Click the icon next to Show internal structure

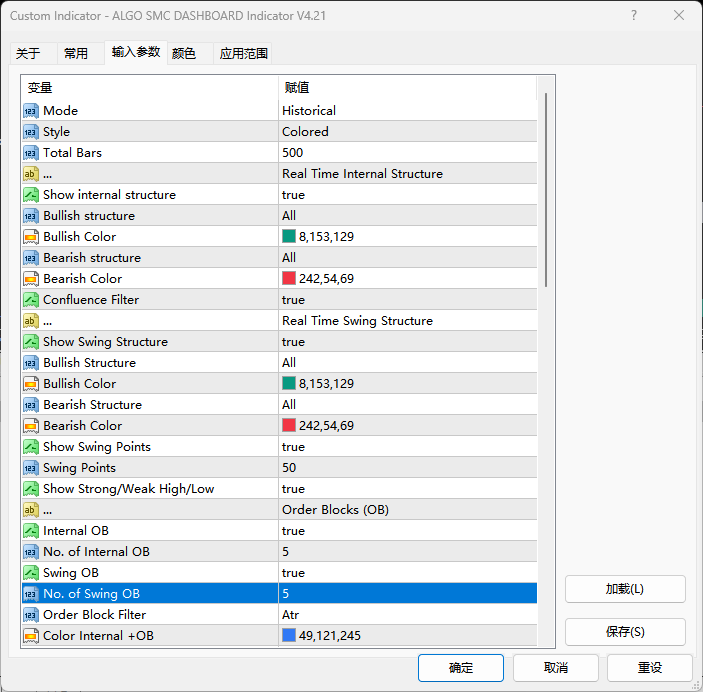(x=30, y=195)
